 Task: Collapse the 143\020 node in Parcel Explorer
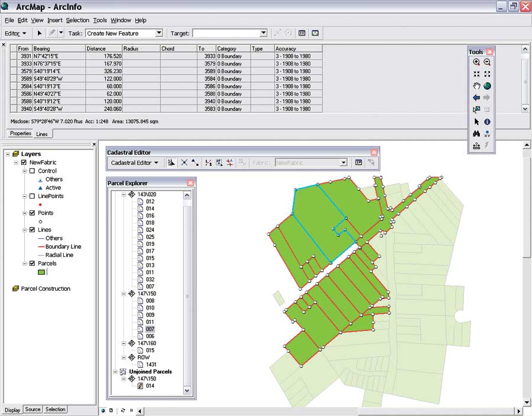click(124, 194)
